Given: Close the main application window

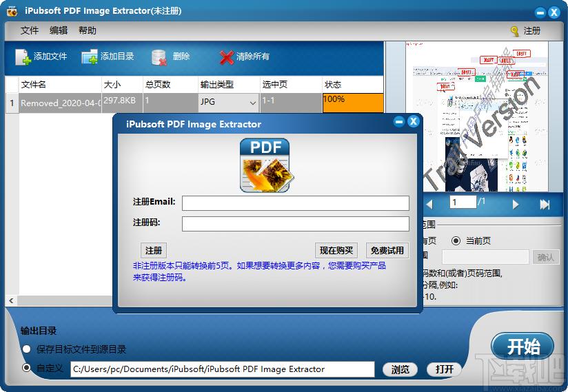Looking at the screenshot, I should 554,12.
